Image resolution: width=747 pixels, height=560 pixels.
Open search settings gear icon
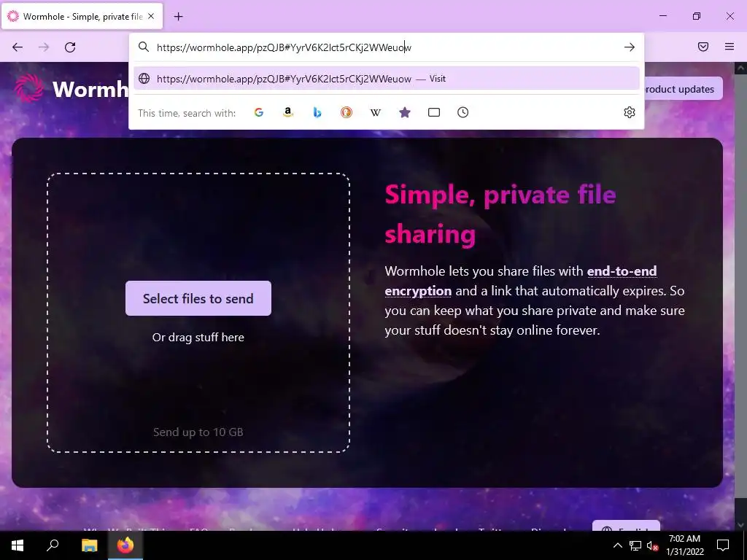[x=630, y=112]
